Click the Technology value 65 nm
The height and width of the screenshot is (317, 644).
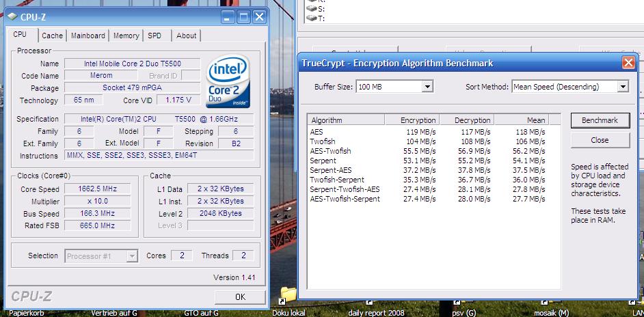click(x=83, y=100)
